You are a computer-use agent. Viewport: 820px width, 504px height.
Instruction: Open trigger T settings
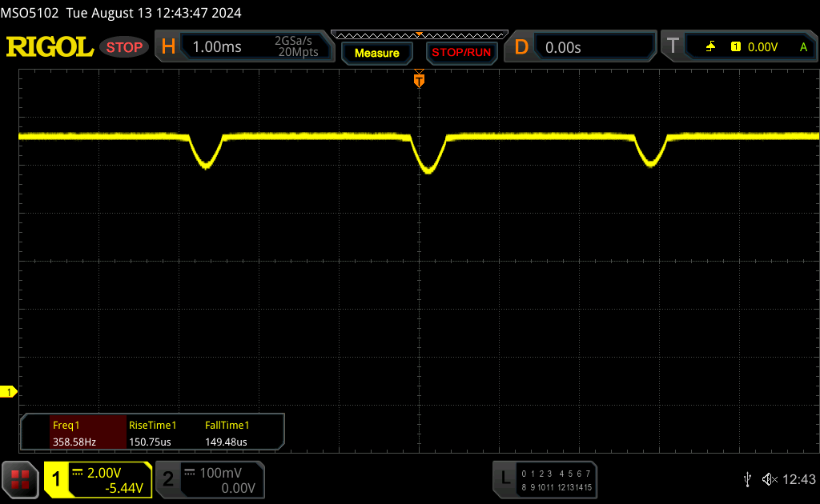pos(673,46)
